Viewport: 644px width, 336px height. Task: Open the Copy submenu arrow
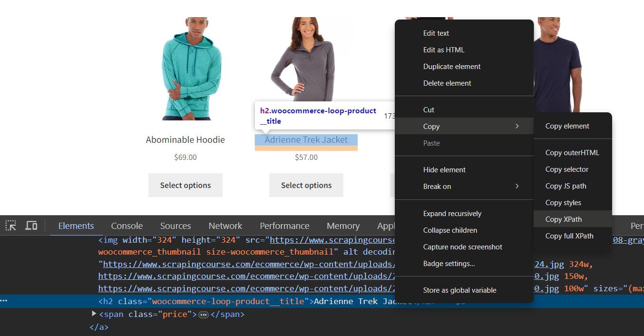tap(517, 126)
